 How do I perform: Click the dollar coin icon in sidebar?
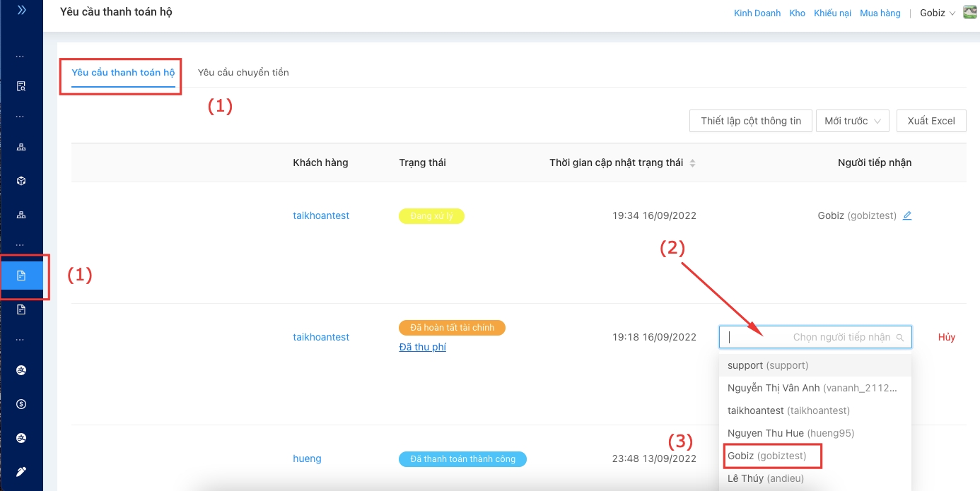tap(21, 404)
